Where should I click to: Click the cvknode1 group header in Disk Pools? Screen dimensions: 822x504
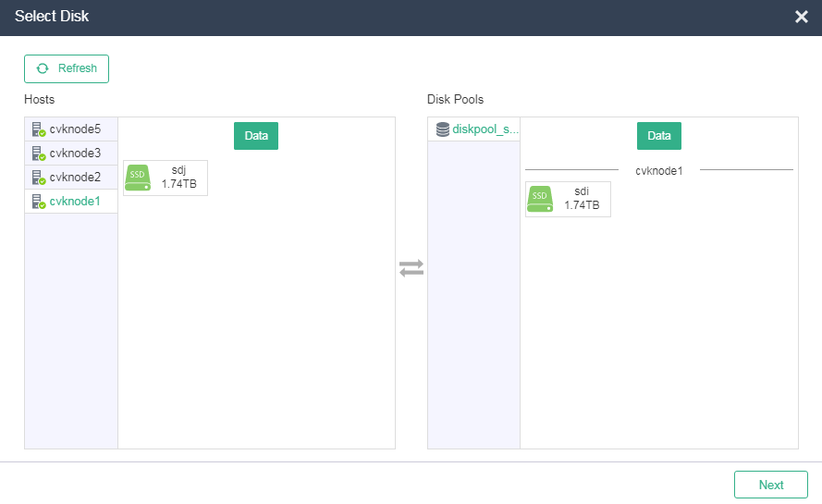click(658, 170)
